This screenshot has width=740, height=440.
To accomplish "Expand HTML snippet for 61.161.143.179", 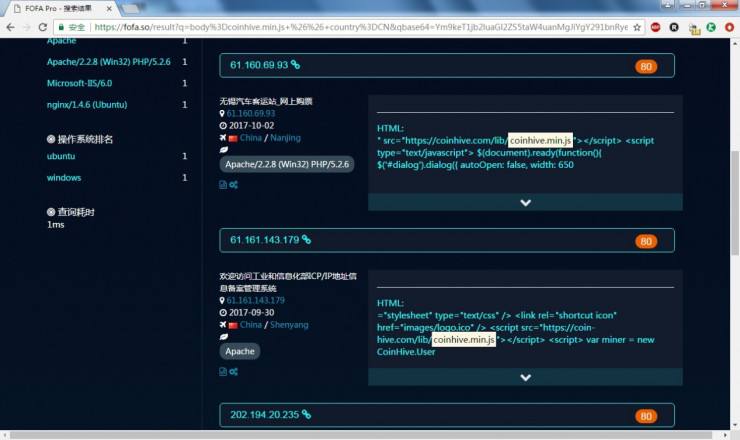I will (525, 377).
